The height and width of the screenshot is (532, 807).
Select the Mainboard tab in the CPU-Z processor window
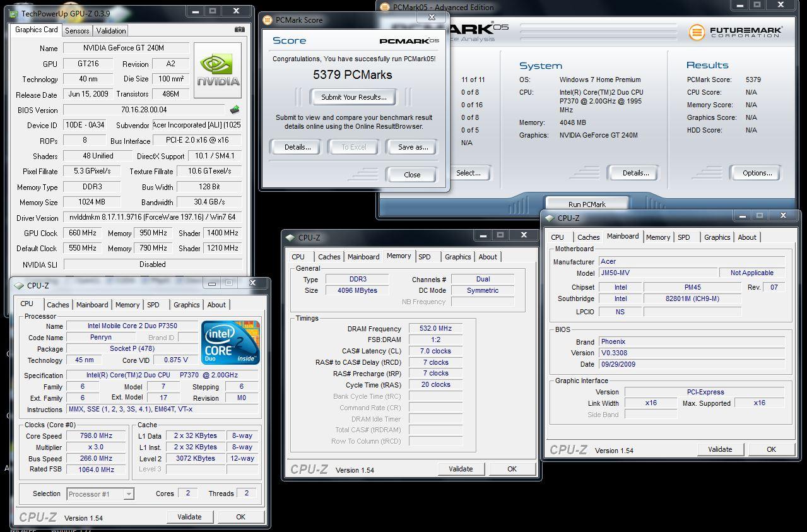[x=92, y=305]
